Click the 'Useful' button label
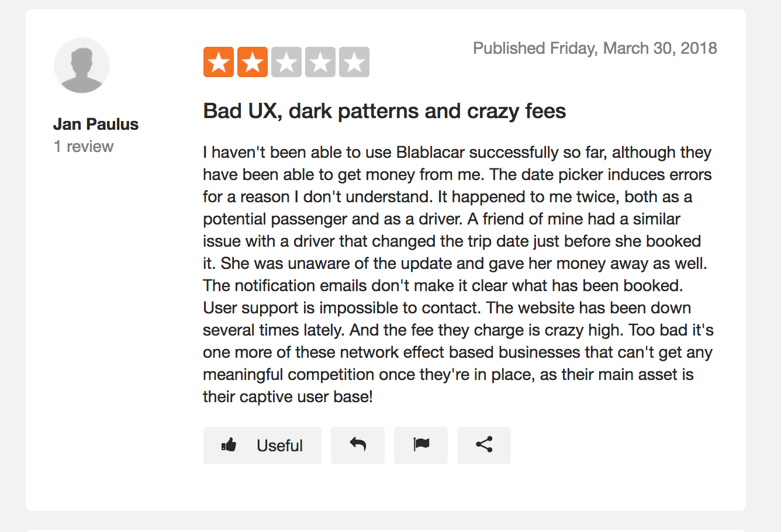Screen dimensions: 781x532 [279, 445]
